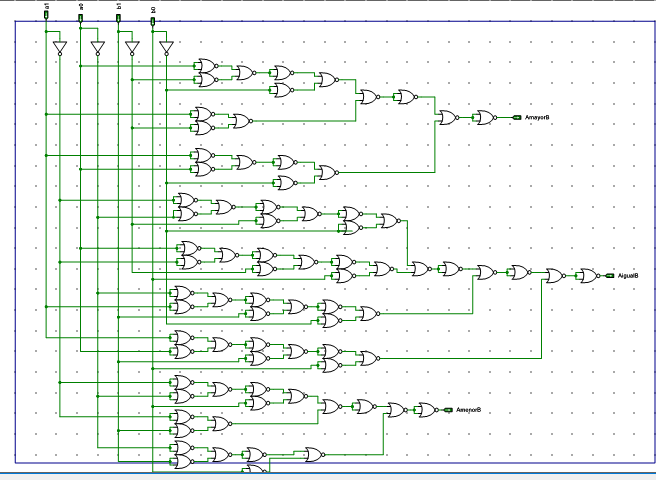Toggle the a0 input pin
This screenshot has width=656, height=480.
coord(81,17)
